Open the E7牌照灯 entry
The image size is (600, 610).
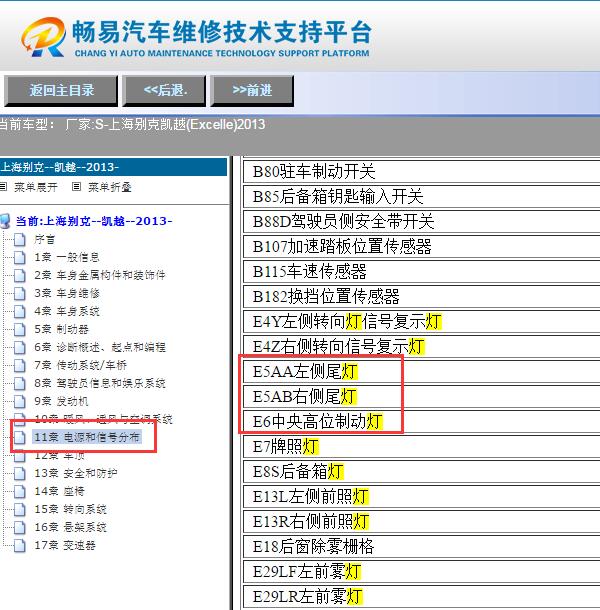click(421, 447)
